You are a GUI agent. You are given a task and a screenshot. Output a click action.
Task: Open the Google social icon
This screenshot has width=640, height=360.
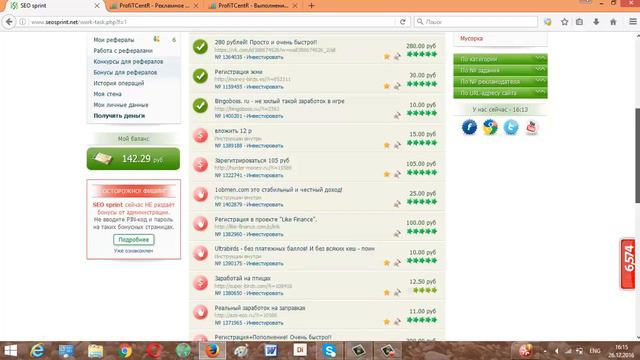pyautogui.click(x=490, y=127)
